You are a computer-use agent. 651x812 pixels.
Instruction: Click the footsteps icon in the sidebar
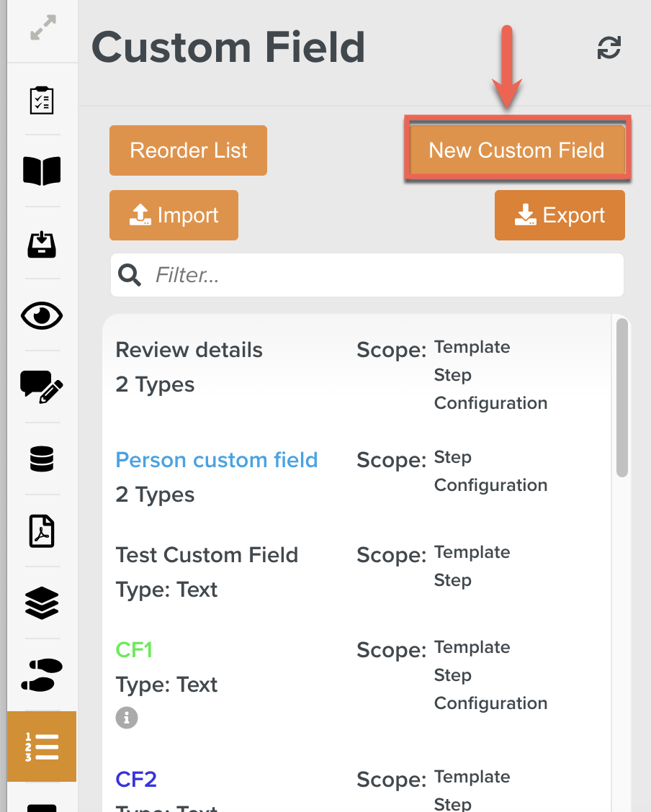tap(42, 675)
